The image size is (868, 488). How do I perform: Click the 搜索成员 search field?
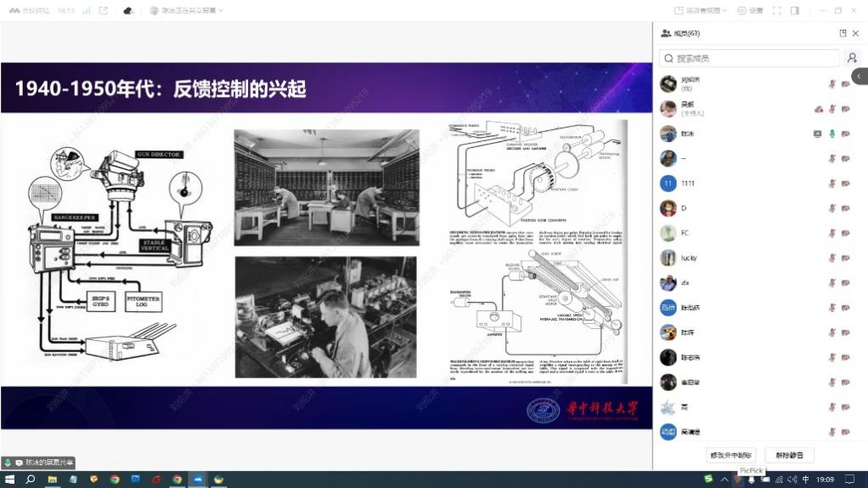pos(749,58)
